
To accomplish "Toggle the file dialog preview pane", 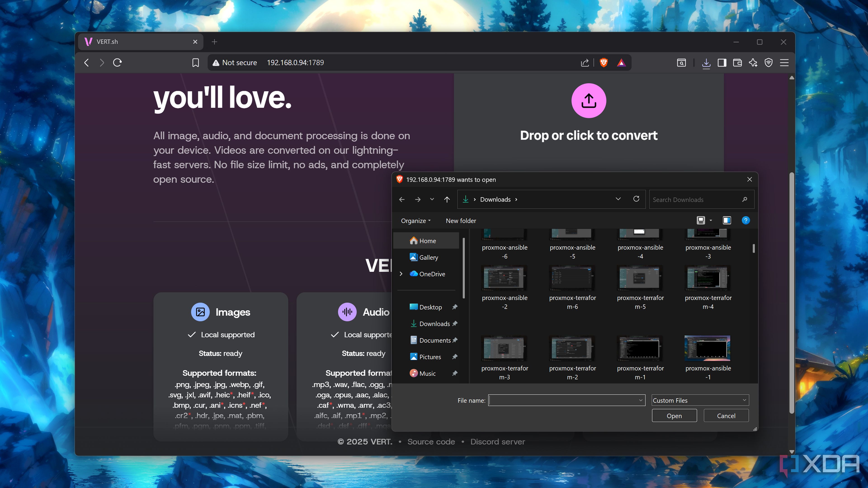I will click(x=727, y=220).
